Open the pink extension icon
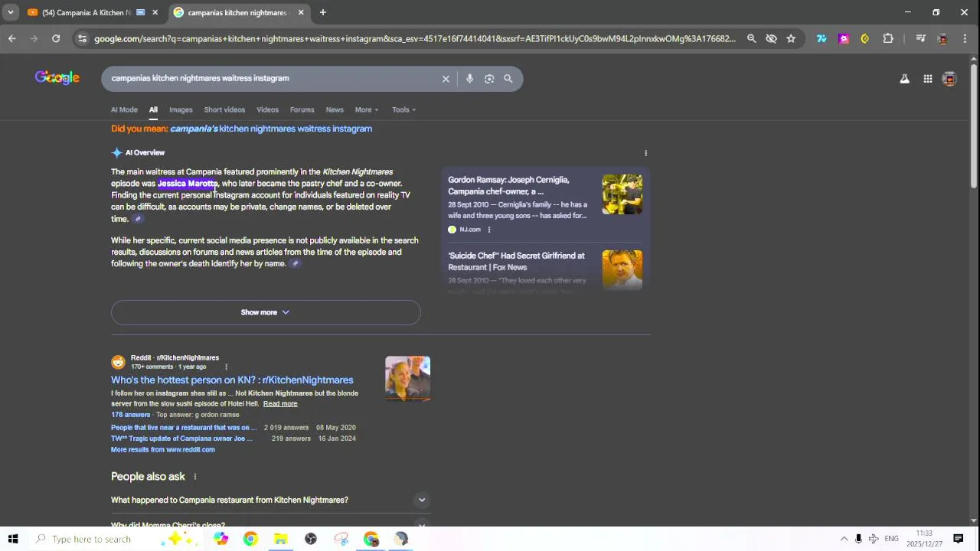 coord(844,38)
